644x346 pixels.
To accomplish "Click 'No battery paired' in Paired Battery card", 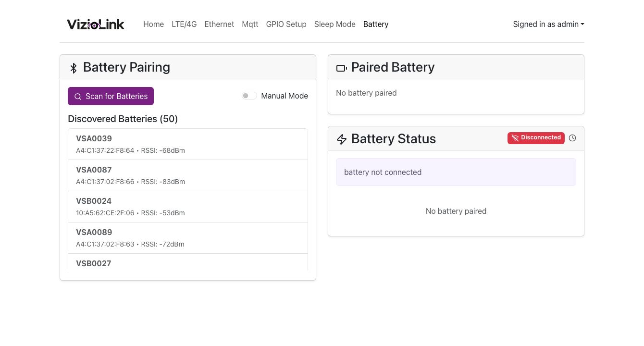I will (366, 93).
